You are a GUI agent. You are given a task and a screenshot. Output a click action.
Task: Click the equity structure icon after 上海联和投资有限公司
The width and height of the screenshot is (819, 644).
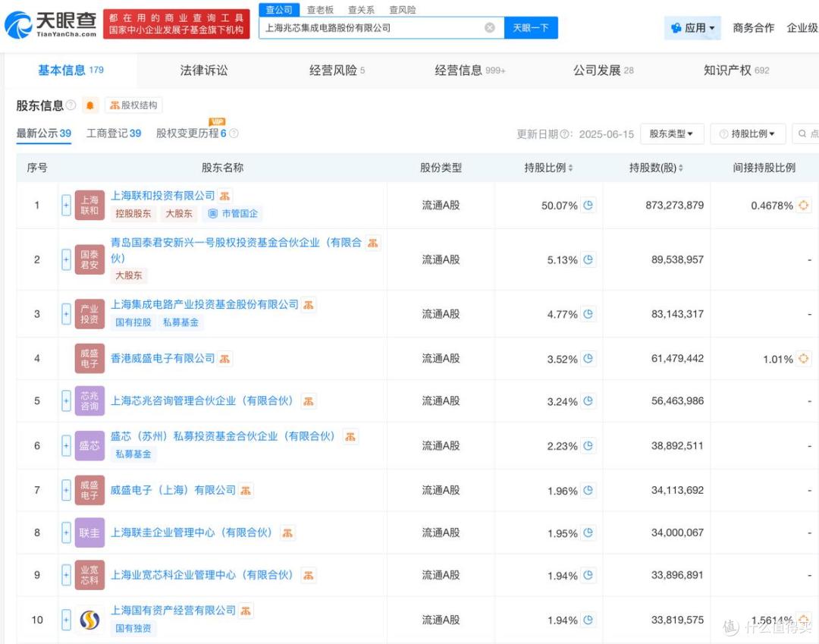[x=224, y=196]
